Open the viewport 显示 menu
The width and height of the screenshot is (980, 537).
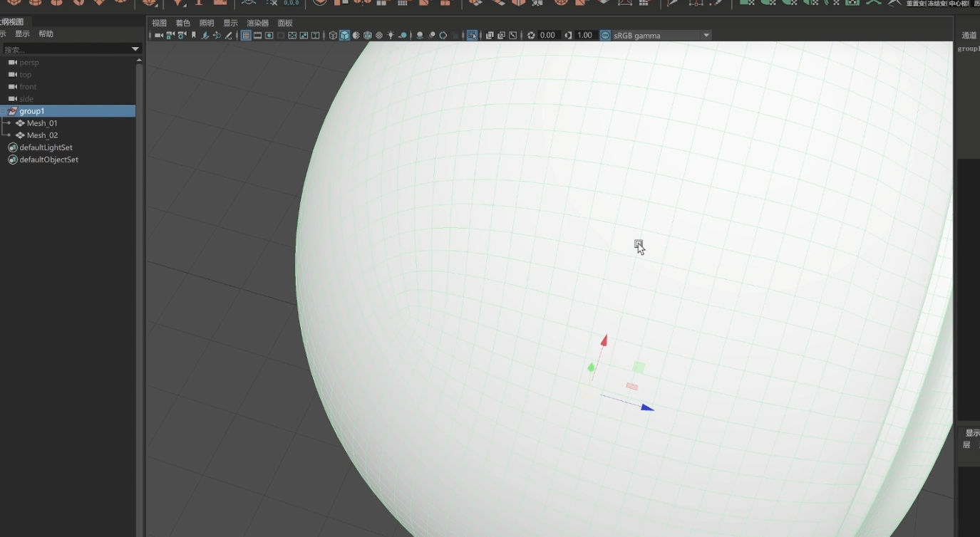(230, 23)
